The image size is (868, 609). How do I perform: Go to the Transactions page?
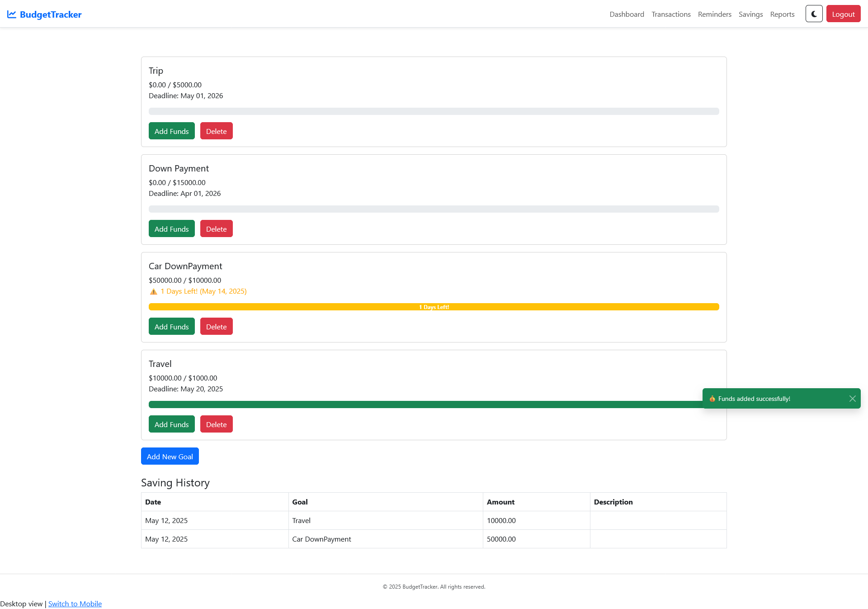671,14
